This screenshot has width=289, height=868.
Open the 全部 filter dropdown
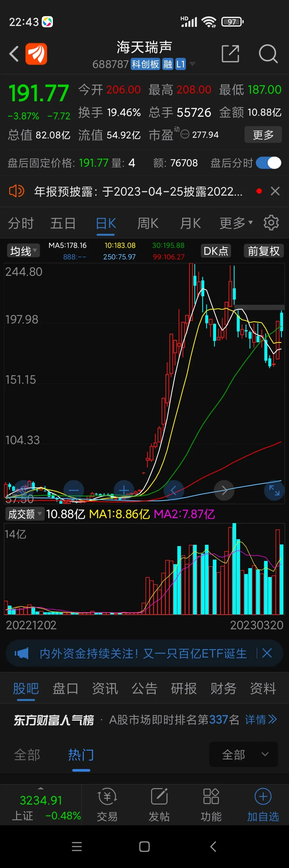point(244,755)
